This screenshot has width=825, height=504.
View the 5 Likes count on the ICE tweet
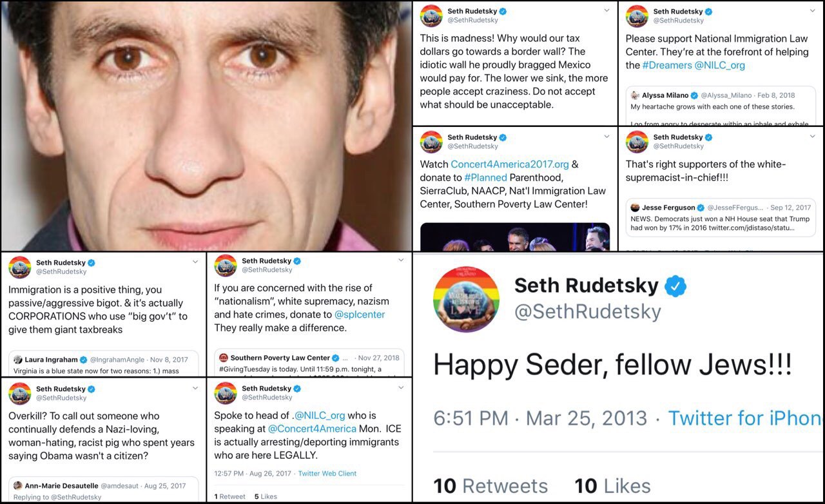coord(266,496)
